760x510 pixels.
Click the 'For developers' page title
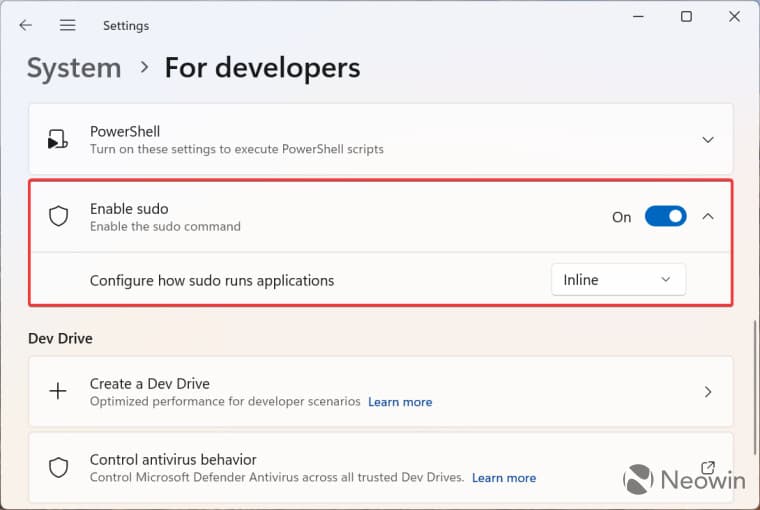click(262, 67)
